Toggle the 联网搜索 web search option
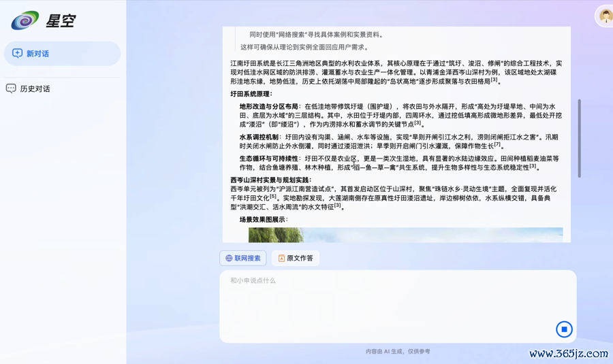 pyautogui.click(x=243, y=259)
